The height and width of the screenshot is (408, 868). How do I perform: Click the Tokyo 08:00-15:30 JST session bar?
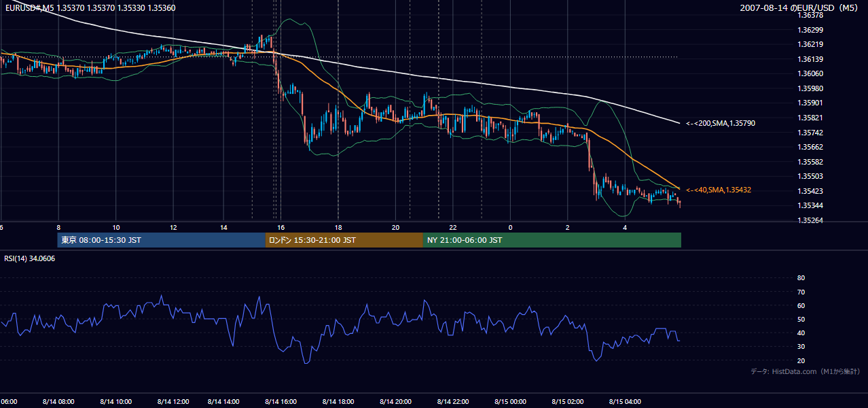click(x=162, y=240)
